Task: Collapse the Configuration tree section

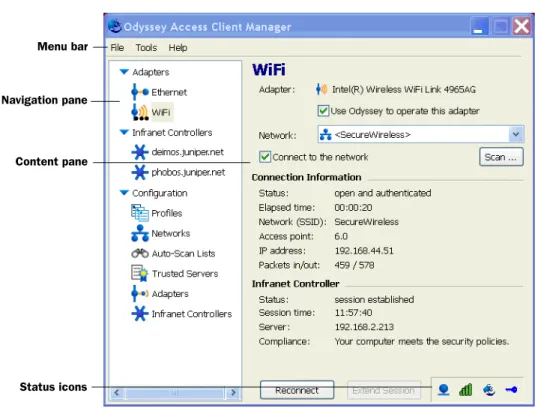Action: 124,192
